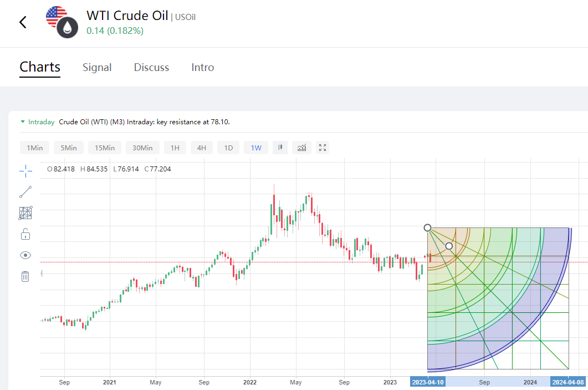Select the 4H timeframe button
This screenshot has width=588, height=390.
click(202, 148)
